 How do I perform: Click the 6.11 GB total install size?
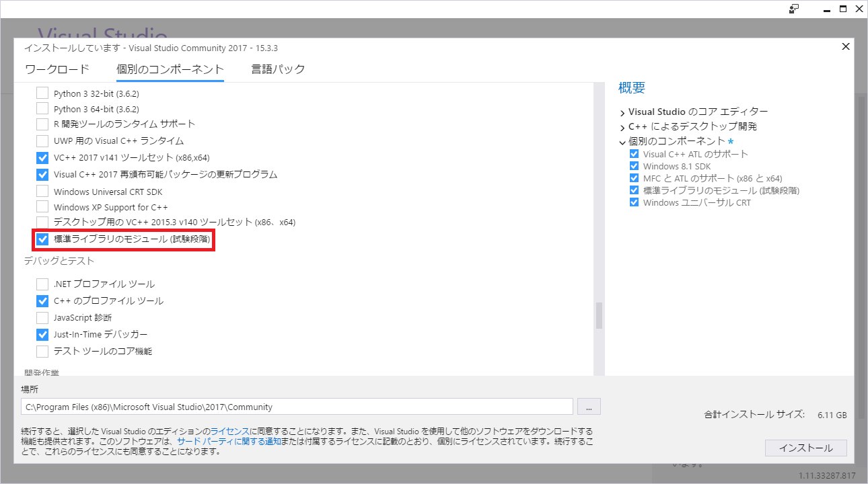(x=832, y=415)
